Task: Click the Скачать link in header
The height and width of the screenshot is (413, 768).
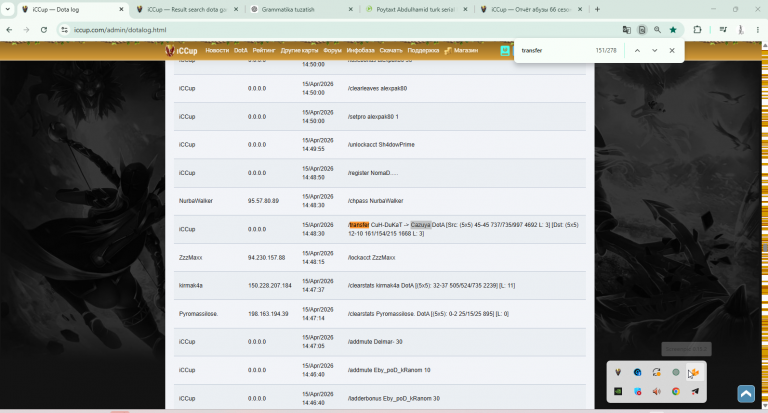Action: pyautogui.click(x=391, y=50)
